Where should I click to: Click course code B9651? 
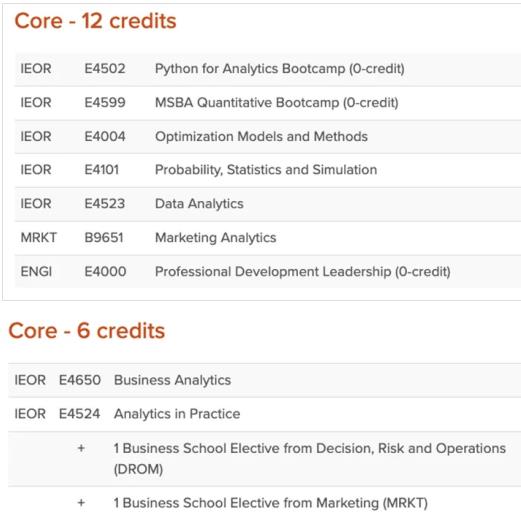pyautogui.click(x=104, y=238)
